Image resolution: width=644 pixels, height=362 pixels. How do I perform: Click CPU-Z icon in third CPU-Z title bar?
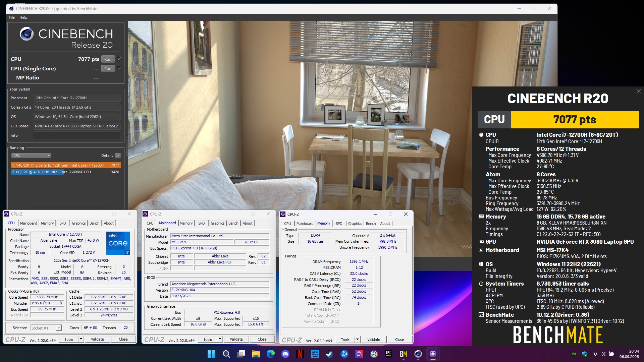(x=283, y=214)
